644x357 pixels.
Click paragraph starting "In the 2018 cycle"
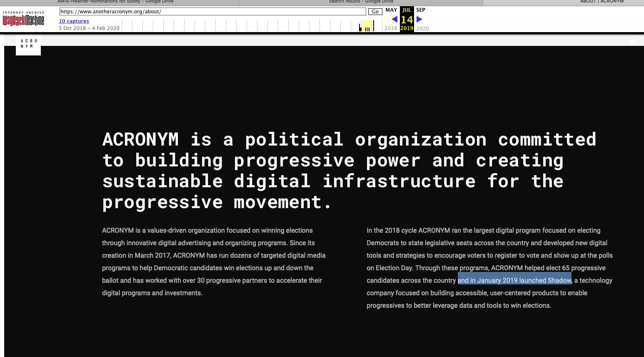click(489, 268)
